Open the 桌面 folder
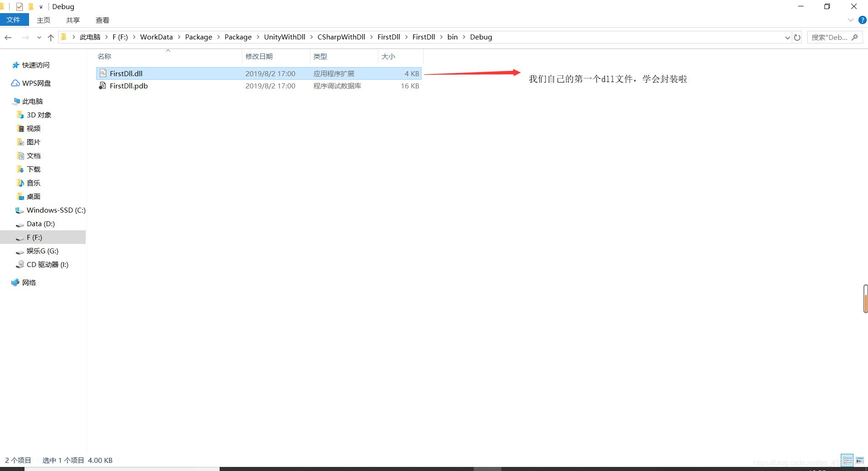 (34, 197)
